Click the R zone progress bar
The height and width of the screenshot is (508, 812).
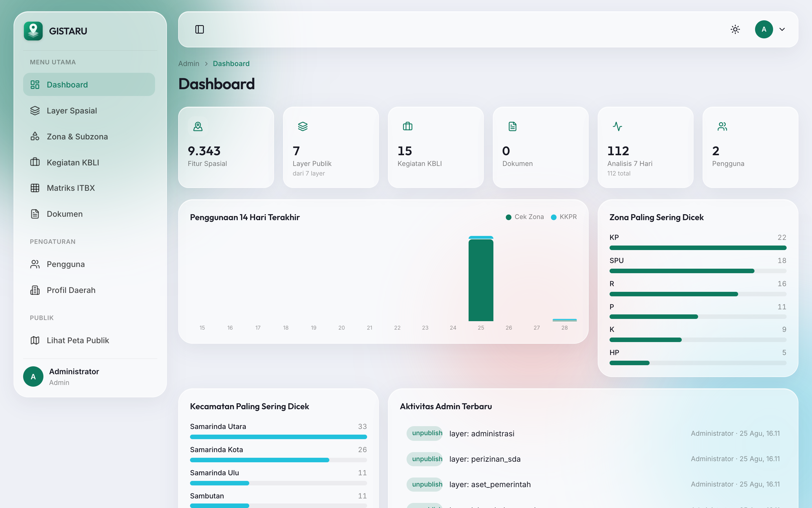[698, 294]
